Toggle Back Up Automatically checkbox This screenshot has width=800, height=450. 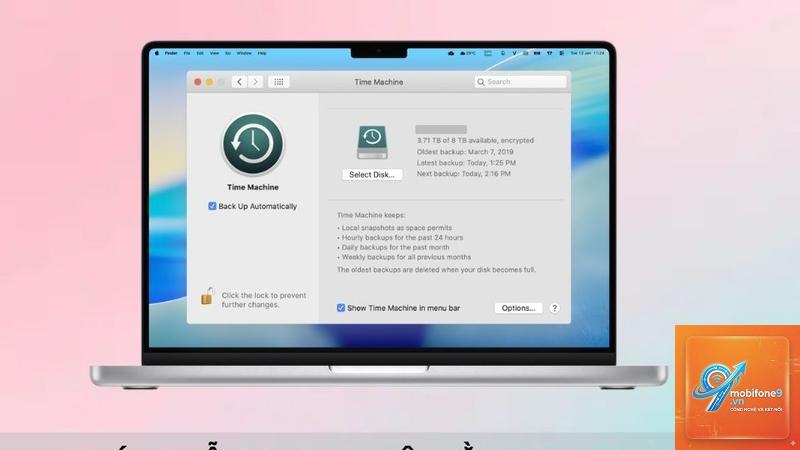pyautogui.click(x=212, y=206)
